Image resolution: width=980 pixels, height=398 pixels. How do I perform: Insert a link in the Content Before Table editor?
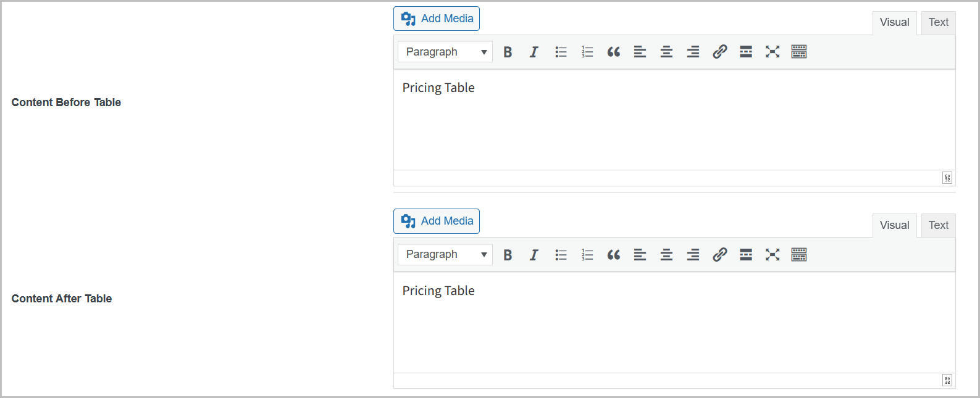click(719, 52)
